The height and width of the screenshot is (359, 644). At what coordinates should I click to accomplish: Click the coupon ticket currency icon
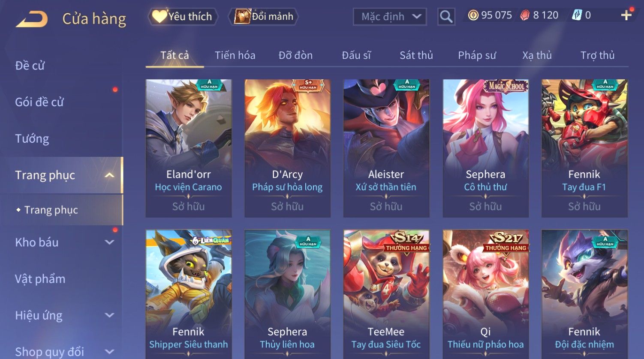577,15
